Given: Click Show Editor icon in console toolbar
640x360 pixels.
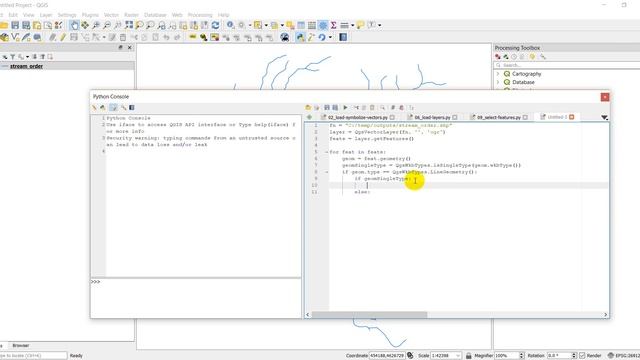Looking at the screenshot, I should 113,107.
